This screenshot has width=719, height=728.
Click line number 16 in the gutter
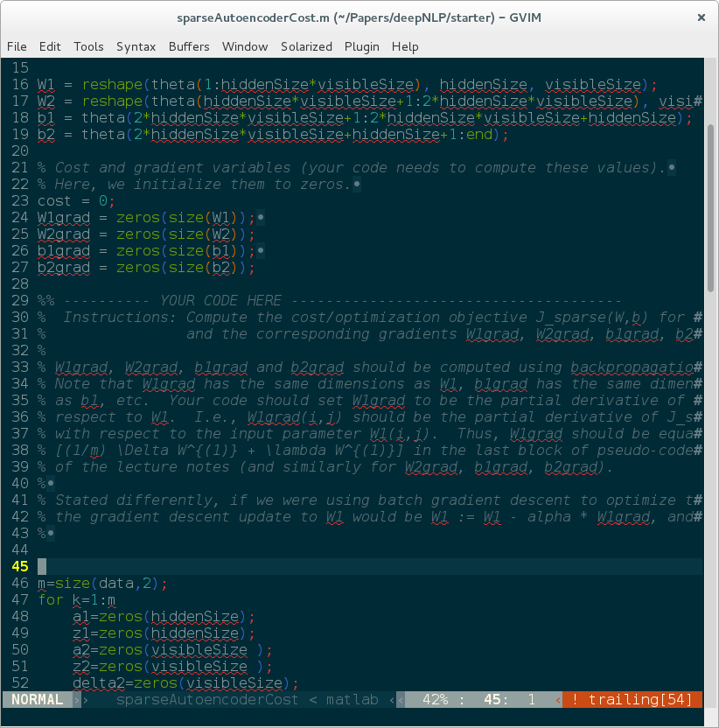(x=20, y=85)
